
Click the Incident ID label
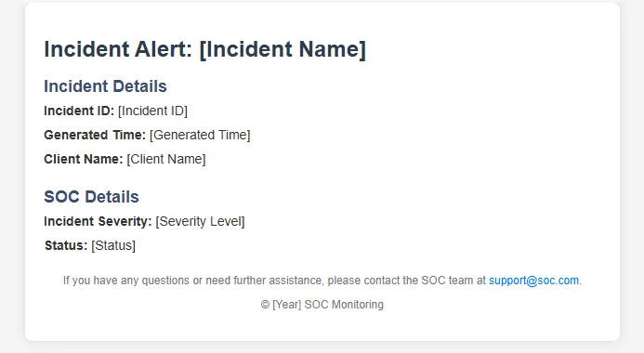(x=79, y=111)
